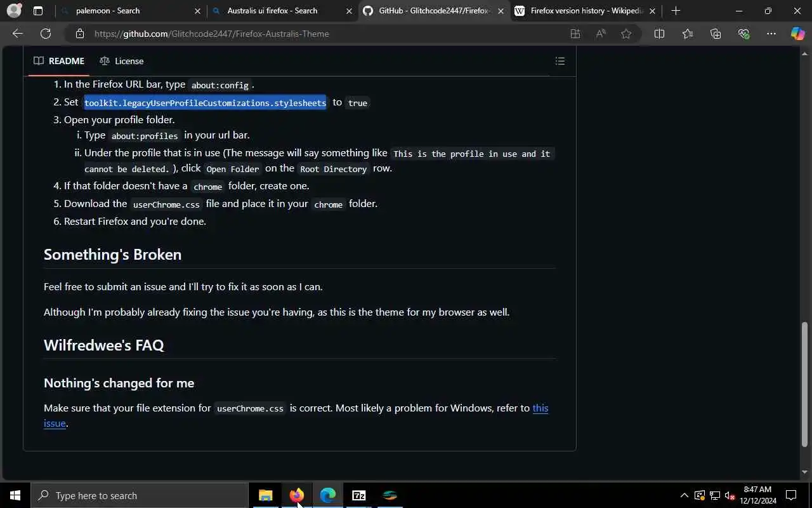Open the Copilot sidebar icon
Viewport: 812px width, 508px height.
tap(797, 34)
